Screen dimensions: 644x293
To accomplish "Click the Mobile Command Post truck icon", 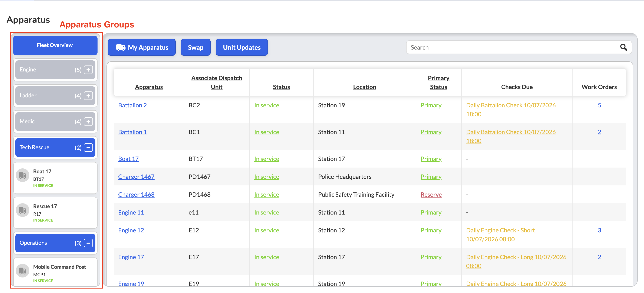I will click(23, 271).
